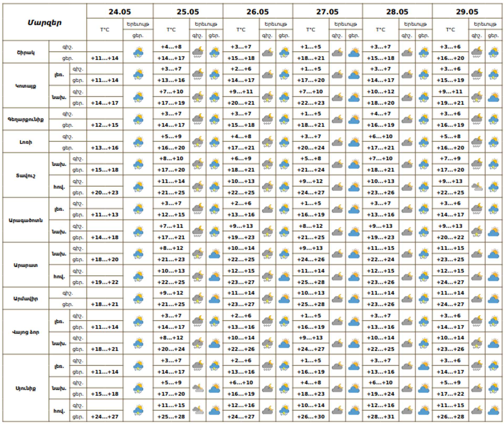Click Սյունիք լեռ. weather icon for 24.05
Viewport: 504px width, 424px height.
tap(138, 366)
